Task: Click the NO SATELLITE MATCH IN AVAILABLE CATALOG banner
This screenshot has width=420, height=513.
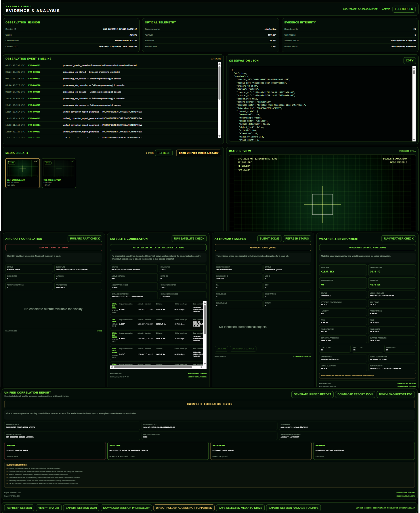Action: click(158, 248)
